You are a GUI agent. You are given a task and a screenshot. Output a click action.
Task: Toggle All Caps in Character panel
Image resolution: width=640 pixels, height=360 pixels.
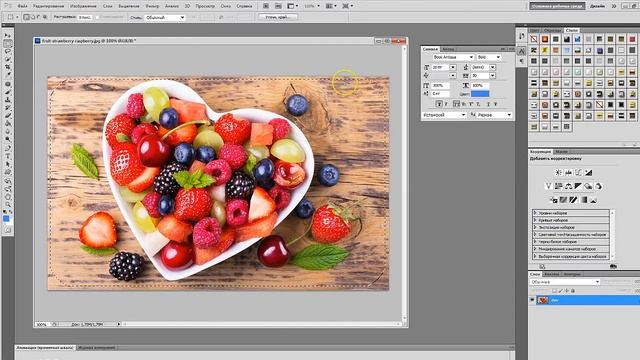point(456,104)
